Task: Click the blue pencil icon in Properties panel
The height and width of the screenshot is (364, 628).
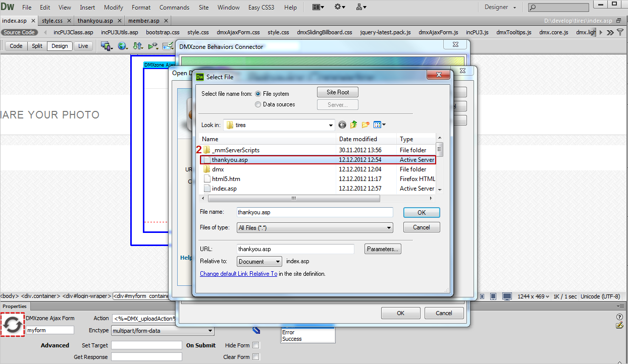Action: pos(256,330)
